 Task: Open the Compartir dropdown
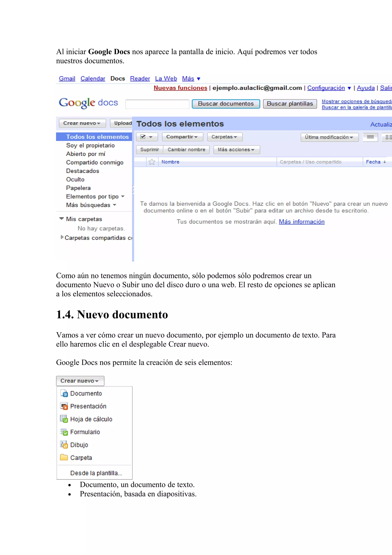click(x=183, y=137)
